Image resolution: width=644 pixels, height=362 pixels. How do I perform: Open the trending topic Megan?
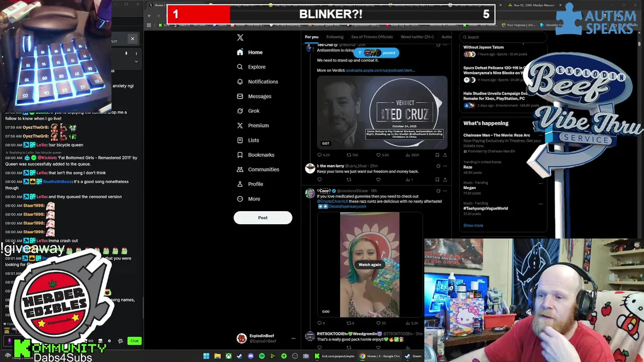click(x=469, y=188)
